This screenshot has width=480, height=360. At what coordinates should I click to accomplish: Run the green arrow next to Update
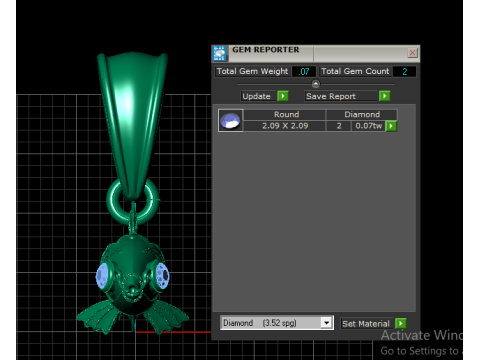tap(283, 96)
